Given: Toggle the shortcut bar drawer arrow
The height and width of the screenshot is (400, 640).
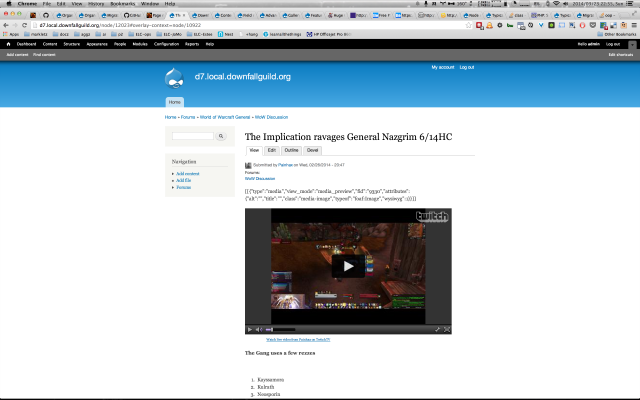Looking at the screenshot, I should point(632,44).
